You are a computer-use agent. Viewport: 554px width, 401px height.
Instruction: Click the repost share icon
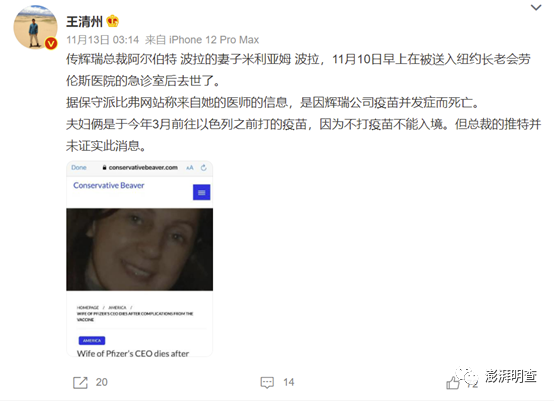(80, 382)
